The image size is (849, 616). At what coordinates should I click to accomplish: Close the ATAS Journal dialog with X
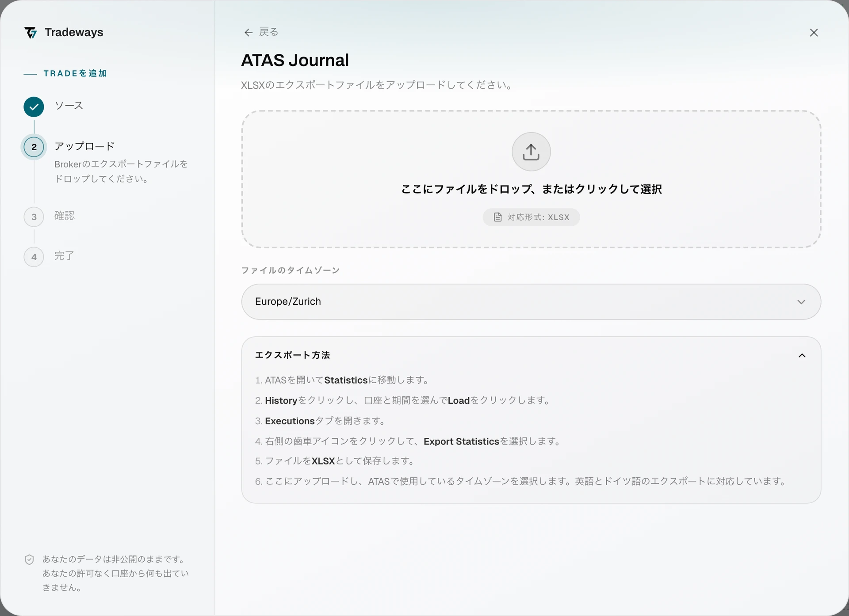coord(814,33)
